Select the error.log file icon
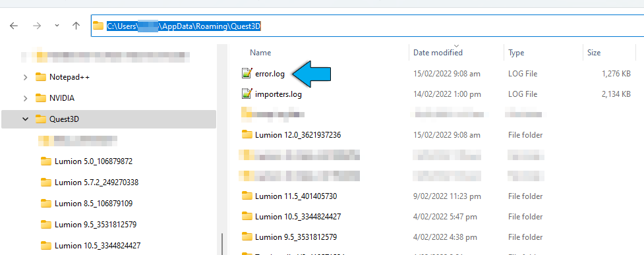 (247, 74)
